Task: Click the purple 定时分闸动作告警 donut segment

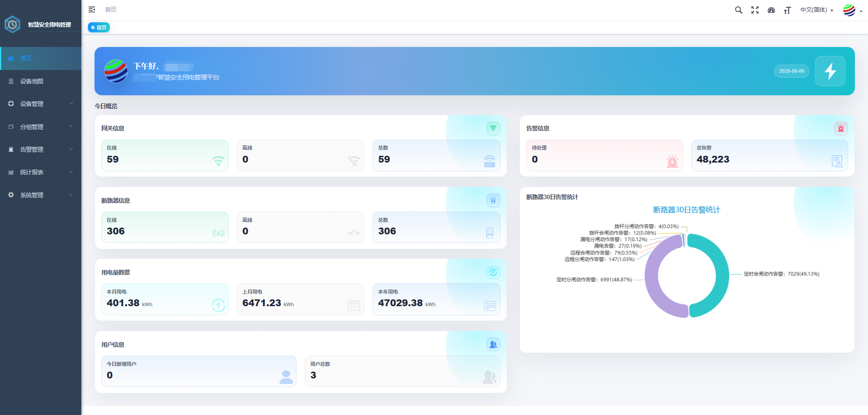Action: pos(651,276)
